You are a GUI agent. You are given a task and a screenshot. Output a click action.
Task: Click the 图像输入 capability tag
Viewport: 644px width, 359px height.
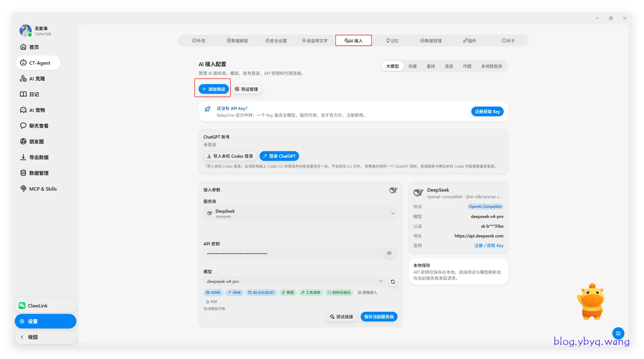point(367,293)
